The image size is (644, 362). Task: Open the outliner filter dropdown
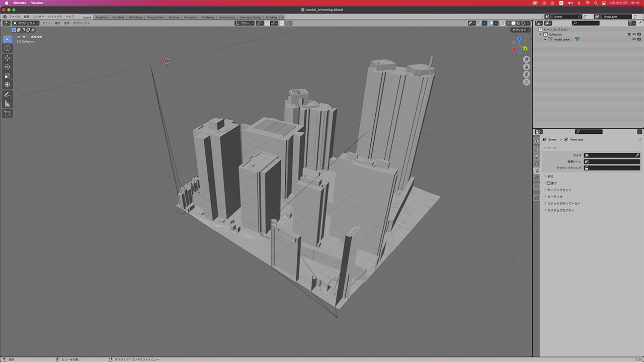click(x=632, y=23)
